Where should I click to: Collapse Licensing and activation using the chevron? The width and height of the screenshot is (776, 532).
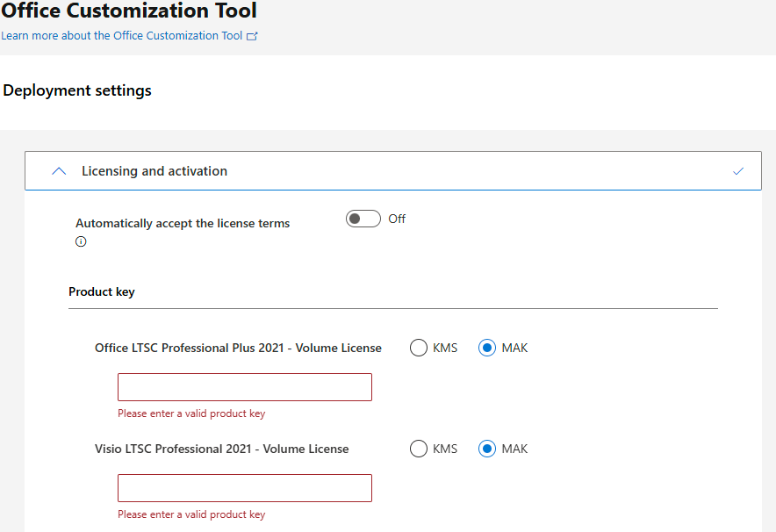[59, 171]
